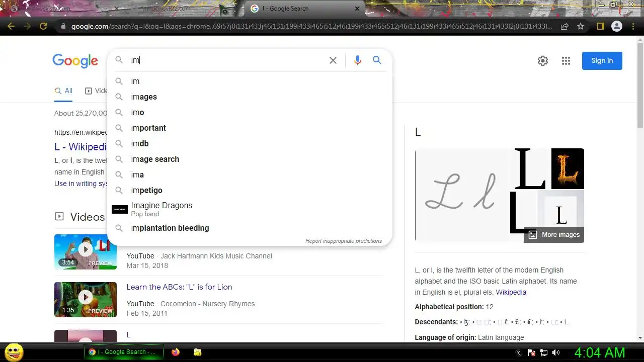Image resolution: width=644 pixels, height=362 pixels.
Task: Open the Google apps grid
Action: tap(566, 61)
